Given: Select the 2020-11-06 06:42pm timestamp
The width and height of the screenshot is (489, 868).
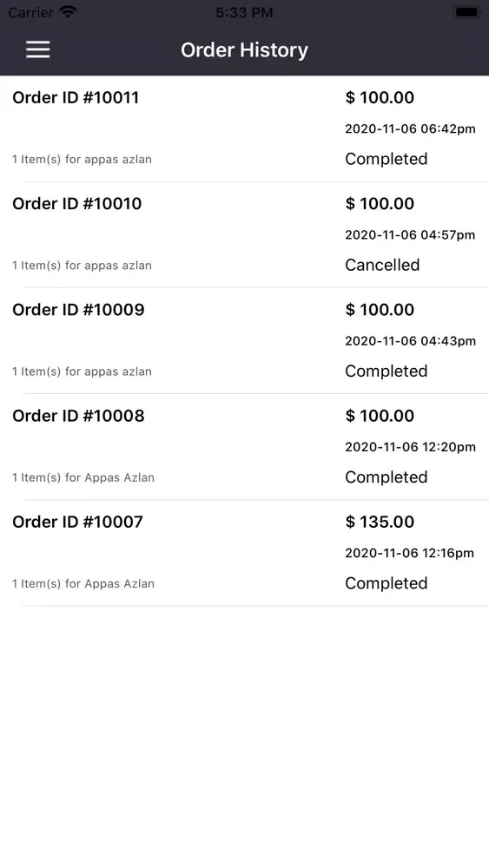Looking at the screenshot, I should point(410,129).
